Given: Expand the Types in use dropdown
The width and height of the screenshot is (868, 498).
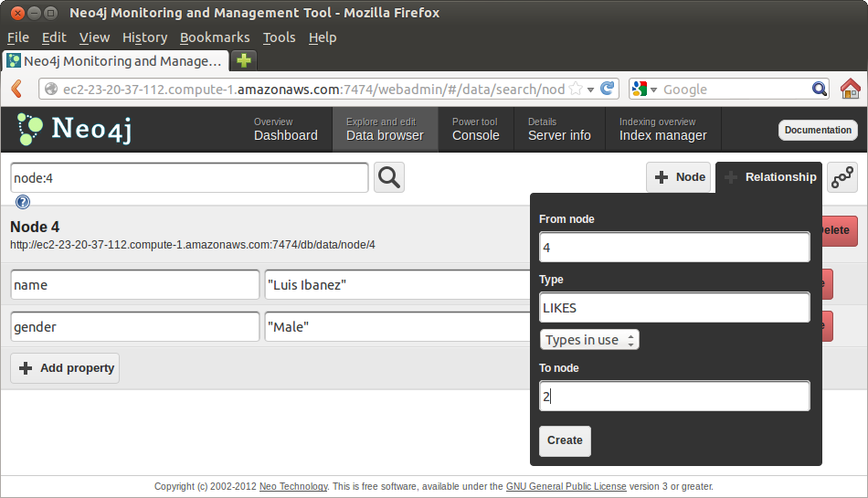Looking at the screenshot, I should click(589, 340).
